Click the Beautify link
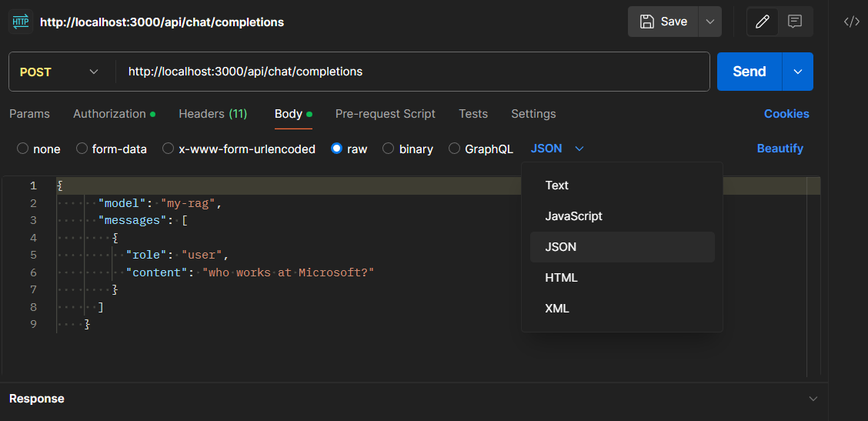The image size is (868, 421). [x=780, y=149]
